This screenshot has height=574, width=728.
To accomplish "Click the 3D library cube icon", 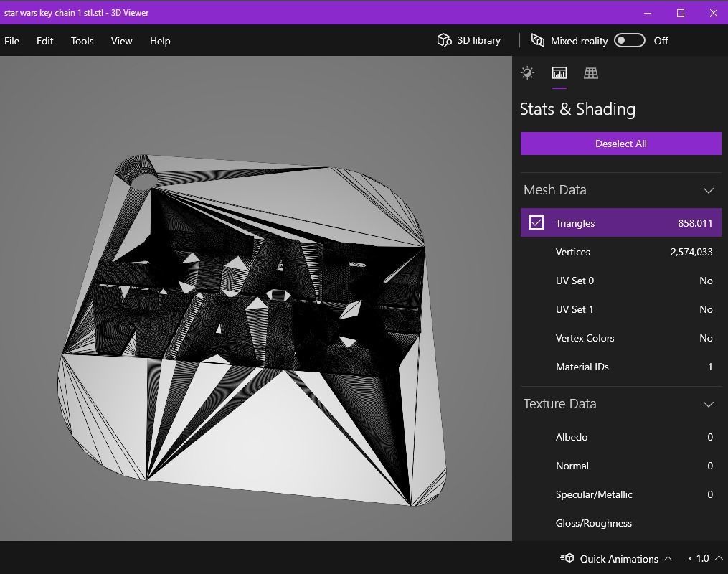I will (x=444, y=40).
